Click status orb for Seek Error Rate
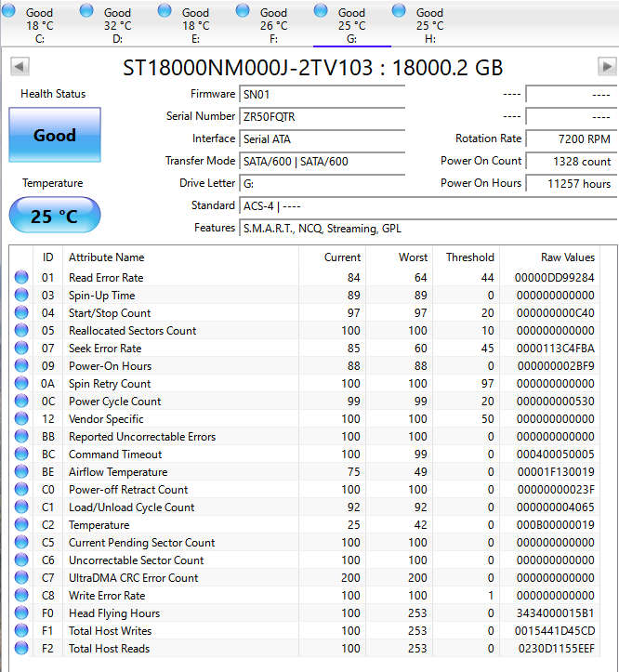Viewport: 619px width, 672px height. (21, 348)
